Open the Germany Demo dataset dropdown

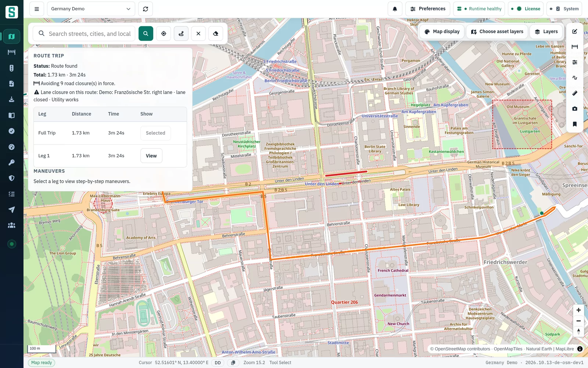pyautogui.click(x=91, y=9)
